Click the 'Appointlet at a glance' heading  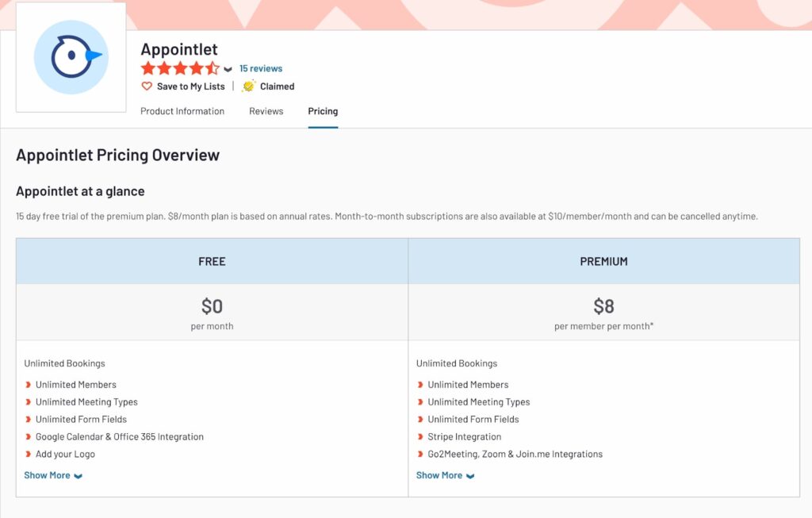[80, 191]
